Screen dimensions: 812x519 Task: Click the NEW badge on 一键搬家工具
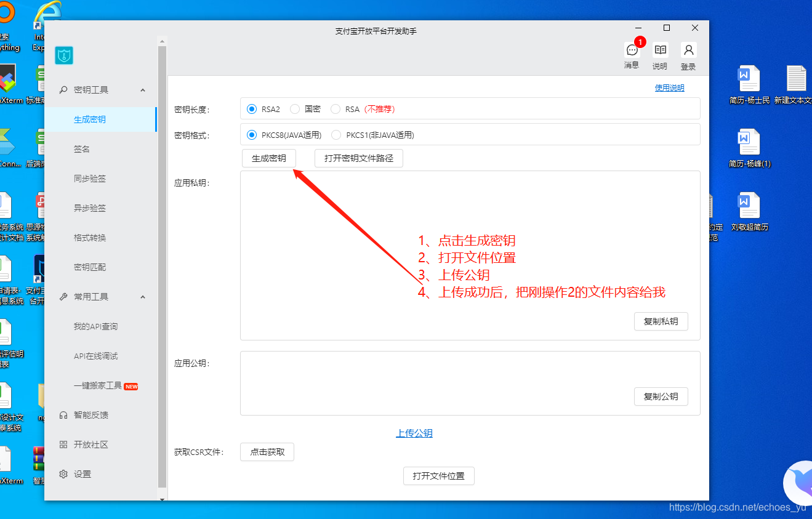pyautogui.click(x=131, y=387)
